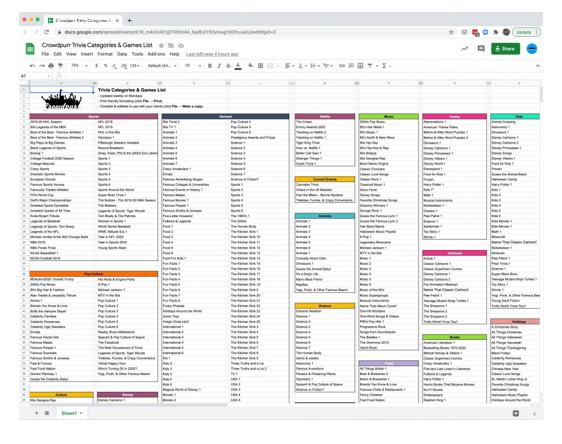Viewport: 562px width, 444px height.
Task: Toggle Strikethrough formatting
Action: click(x=228, y=66)
